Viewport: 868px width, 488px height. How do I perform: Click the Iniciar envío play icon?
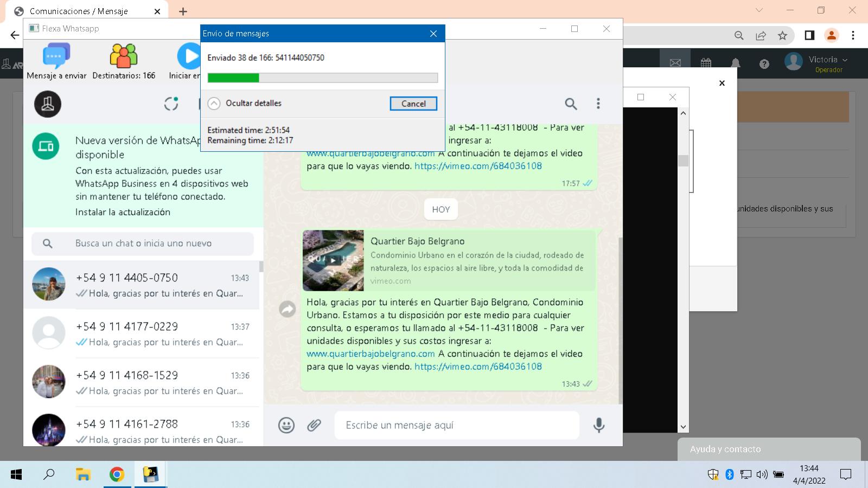[x=189, y=56]
